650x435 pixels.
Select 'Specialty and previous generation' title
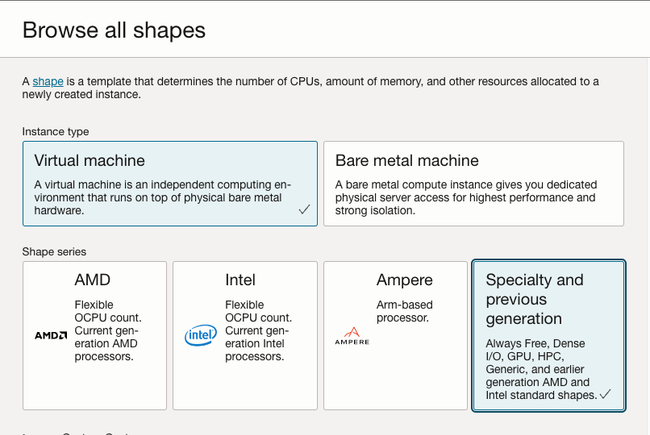point(535,299)
